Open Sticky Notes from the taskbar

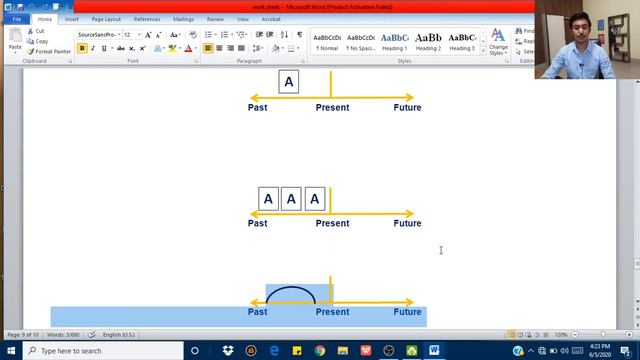click(x=297, y=351)
